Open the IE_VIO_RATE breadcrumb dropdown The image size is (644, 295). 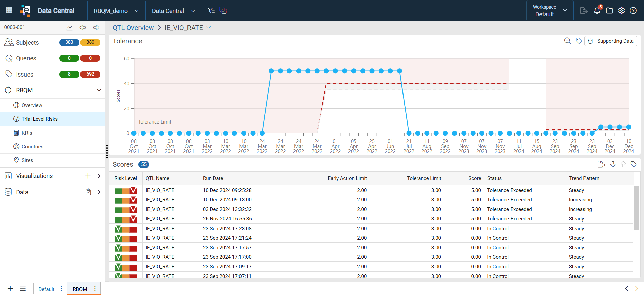coord(209,27)
